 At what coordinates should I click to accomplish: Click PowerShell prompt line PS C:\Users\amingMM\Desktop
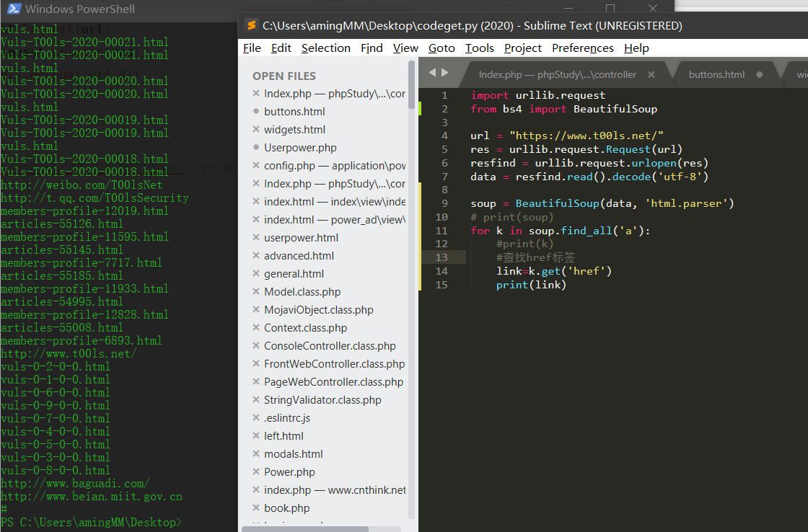(x=91, y=522)
